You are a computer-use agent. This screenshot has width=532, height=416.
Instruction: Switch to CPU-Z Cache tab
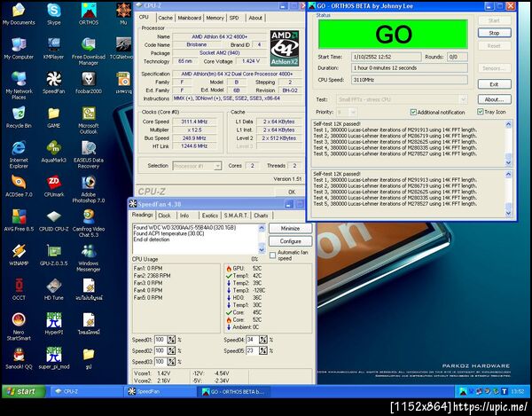coord(165,18)
